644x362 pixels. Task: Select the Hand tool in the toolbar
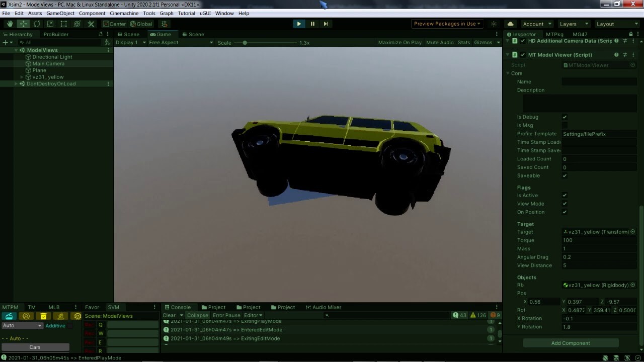[10, 24]
